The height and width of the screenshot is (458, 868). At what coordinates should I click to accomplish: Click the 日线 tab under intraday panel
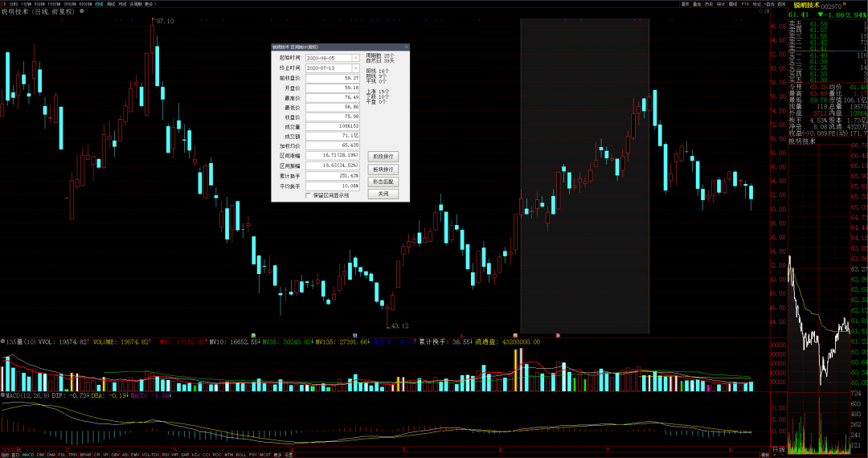coord(778,450)
